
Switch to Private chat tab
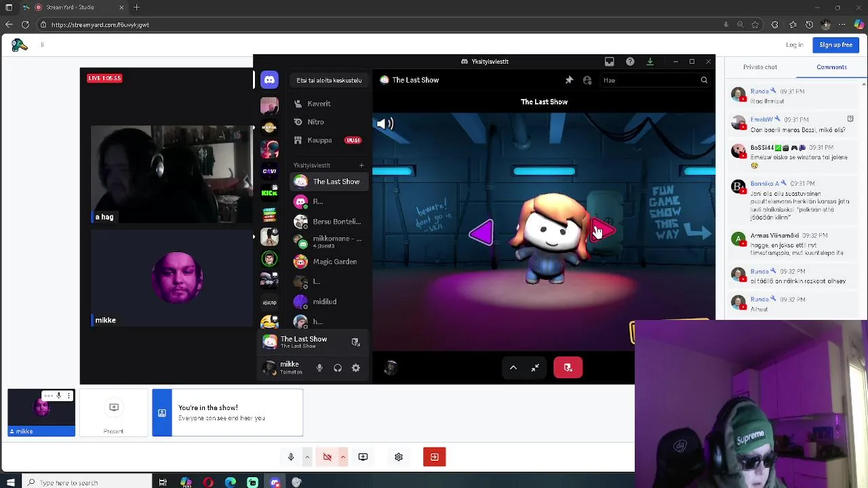[x=759, y=67]
